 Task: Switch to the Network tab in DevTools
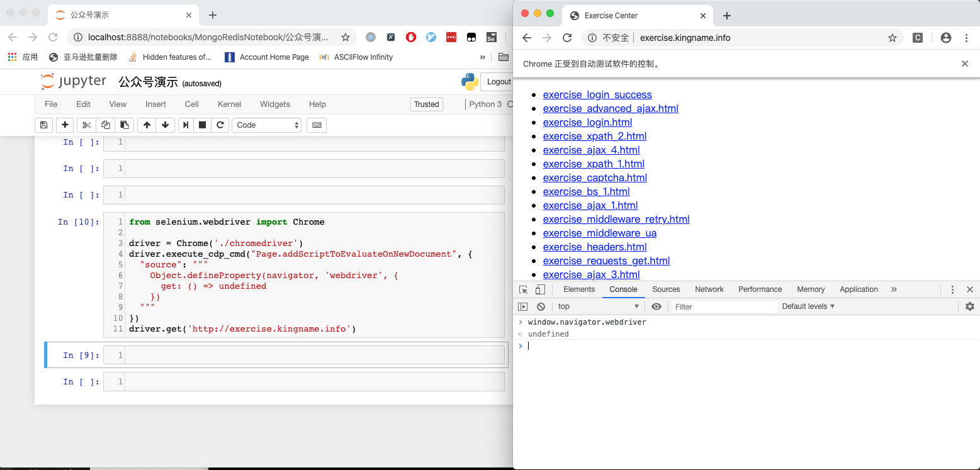[x=709, y=289]
